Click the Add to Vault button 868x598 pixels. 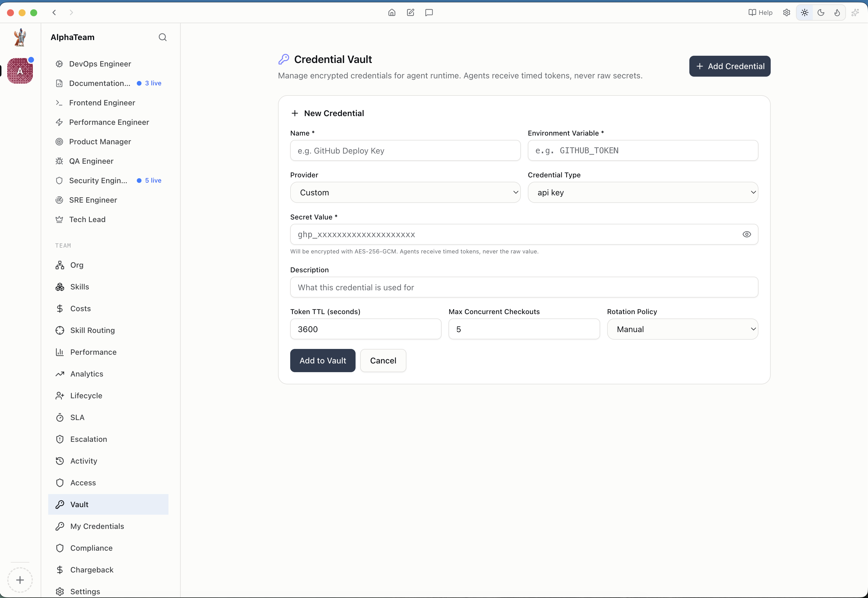point(322,361)
